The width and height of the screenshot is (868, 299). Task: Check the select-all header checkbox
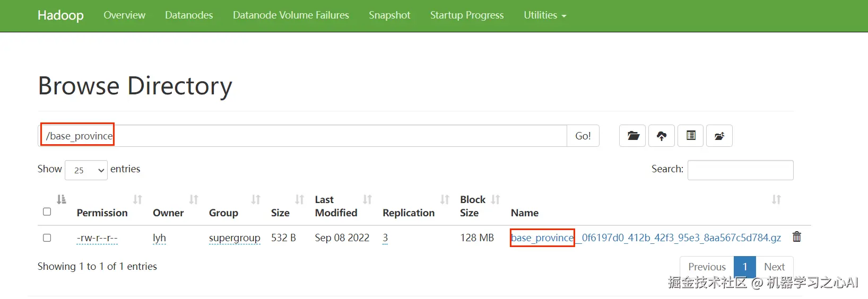click(47, 212)
